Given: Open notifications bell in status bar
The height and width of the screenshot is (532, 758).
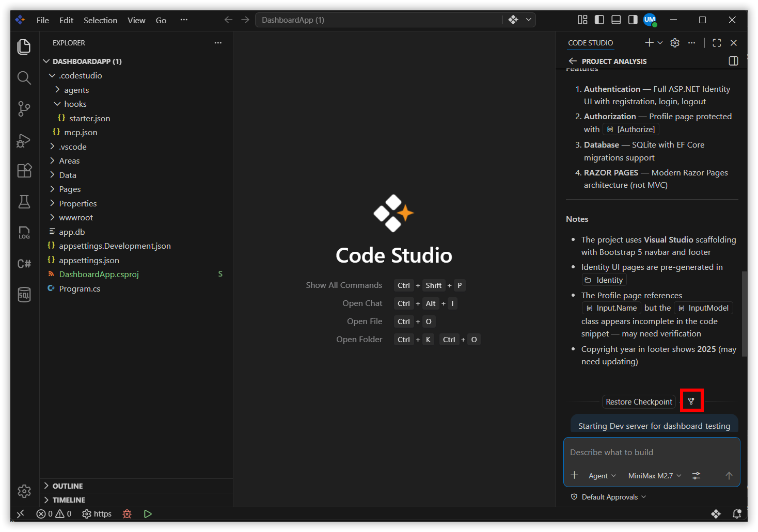Looking at the screenshot, I should (737, 514).
